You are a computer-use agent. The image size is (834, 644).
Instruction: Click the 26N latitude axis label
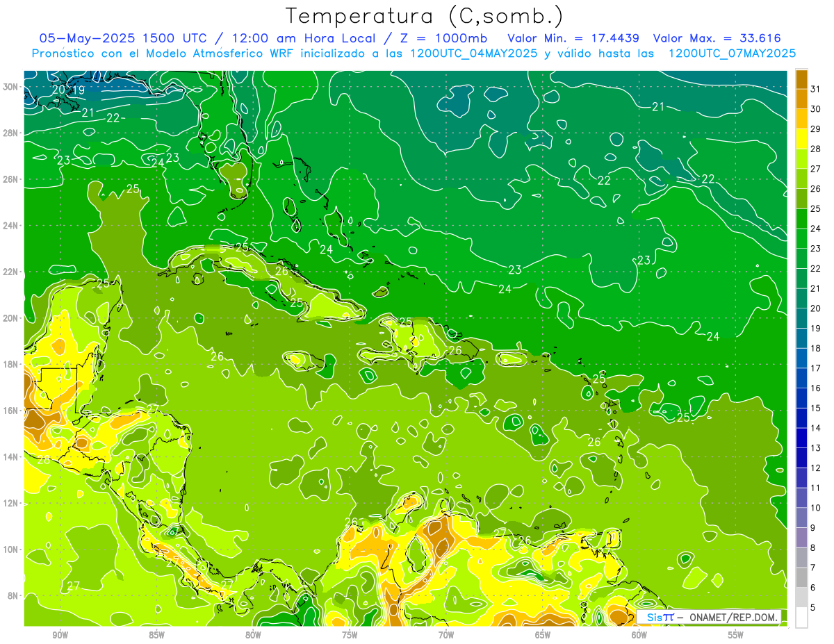click(11, 179)
